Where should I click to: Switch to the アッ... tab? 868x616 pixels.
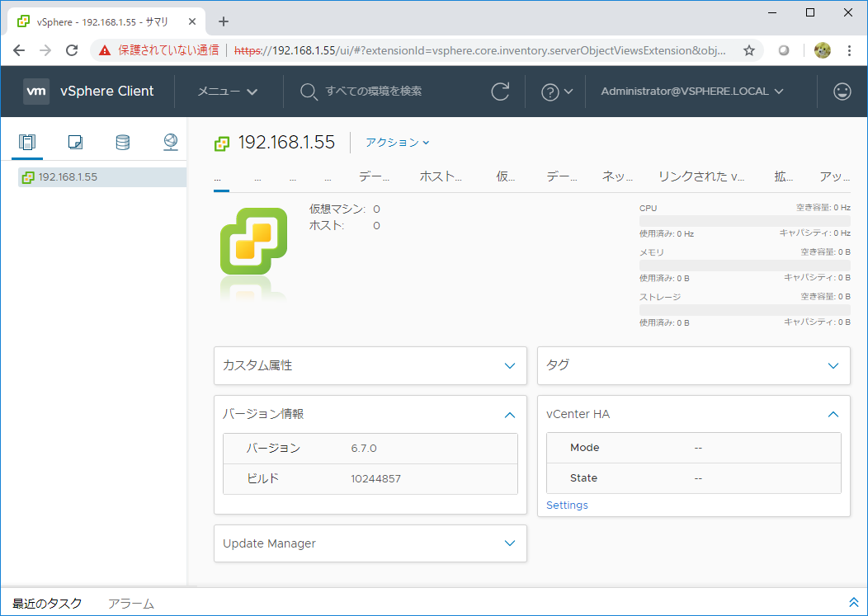[835, 177]
